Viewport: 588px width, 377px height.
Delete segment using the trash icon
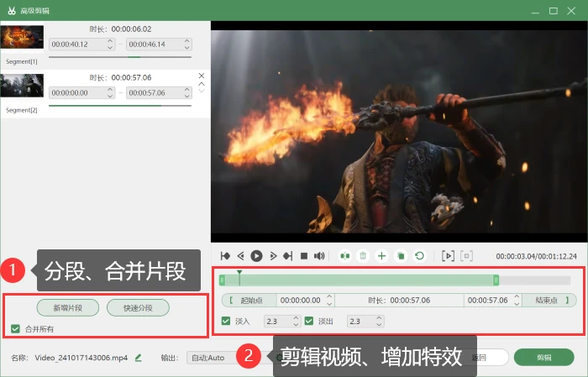(x=363, y=256)
